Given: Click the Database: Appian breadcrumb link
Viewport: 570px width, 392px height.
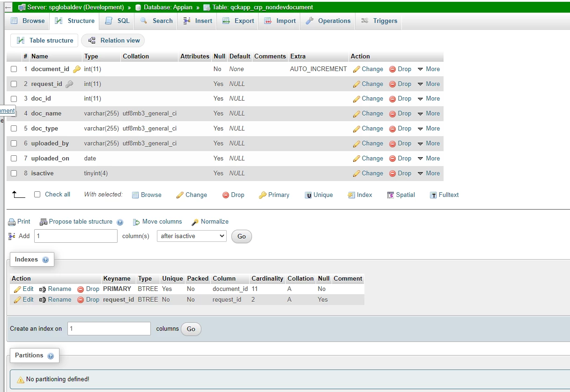Looking at the screenshot, I should pos(168,7).
